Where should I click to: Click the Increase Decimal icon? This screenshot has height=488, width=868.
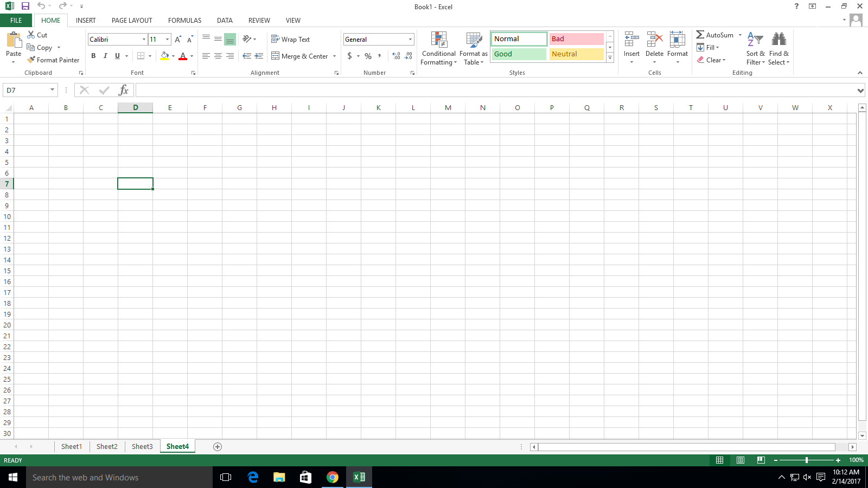397,56
